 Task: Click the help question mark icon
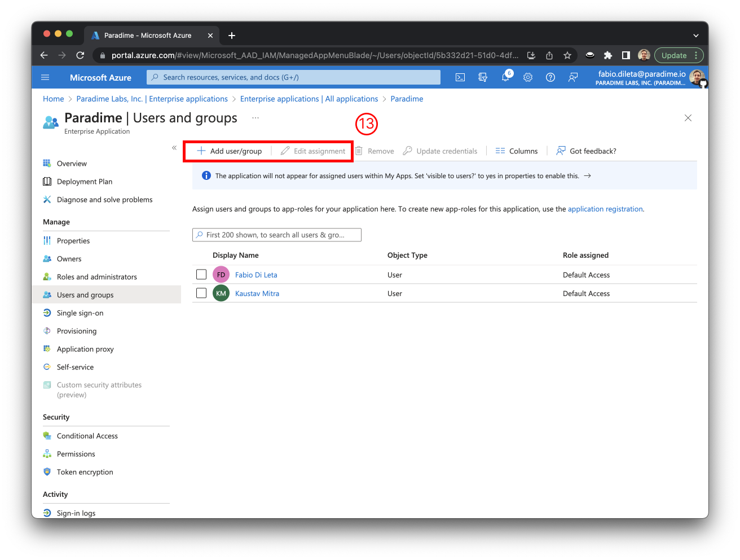(x=550, y=77)
